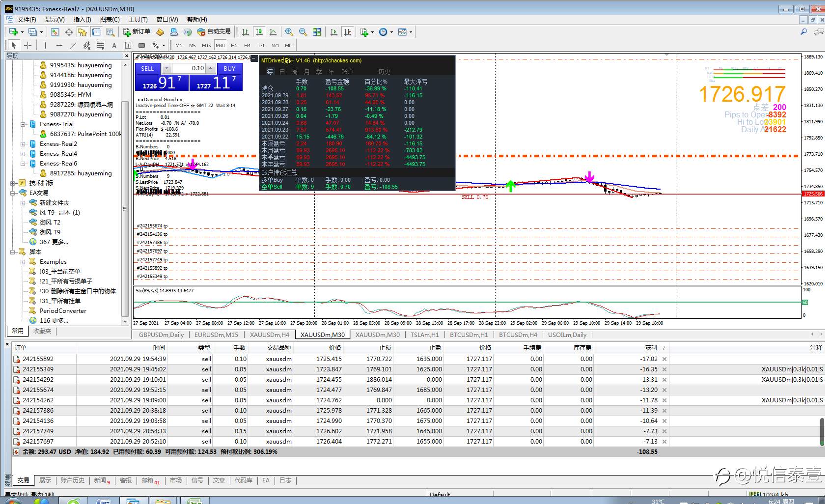
Task: Switch to bar chart display
Action: point(246,32)
